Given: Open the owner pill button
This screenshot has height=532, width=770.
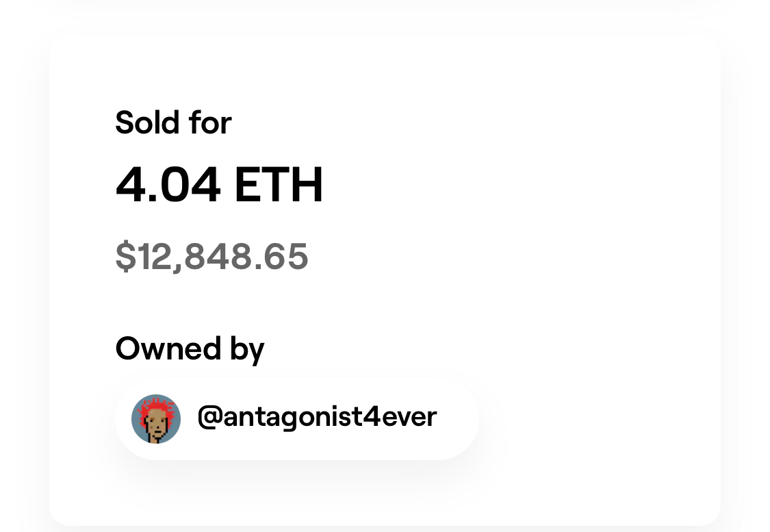Looking at the screenshot, I should tap(297, 419).
